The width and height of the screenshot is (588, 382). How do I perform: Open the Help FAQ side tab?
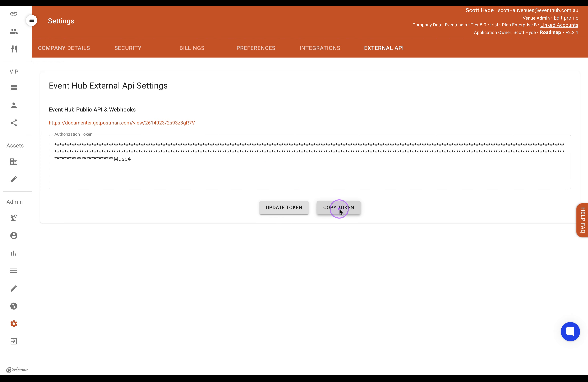582,220
